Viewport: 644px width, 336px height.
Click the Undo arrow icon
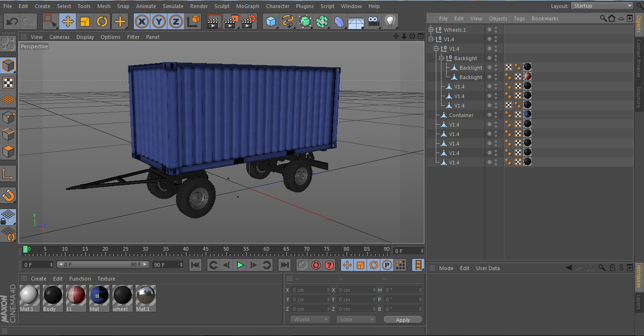click(12, 21)
